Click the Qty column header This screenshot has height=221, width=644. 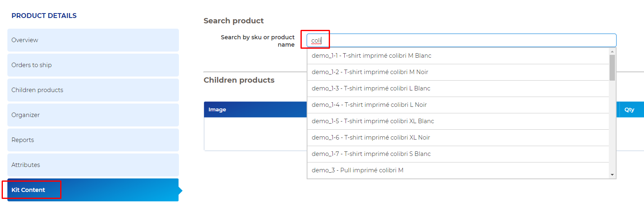pos(629,110)
